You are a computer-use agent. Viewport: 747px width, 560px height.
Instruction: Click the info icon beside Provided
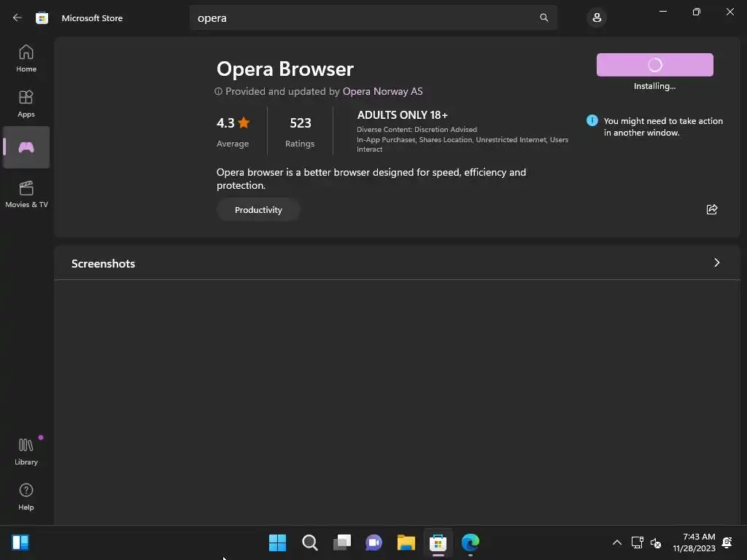coord(218,91)
